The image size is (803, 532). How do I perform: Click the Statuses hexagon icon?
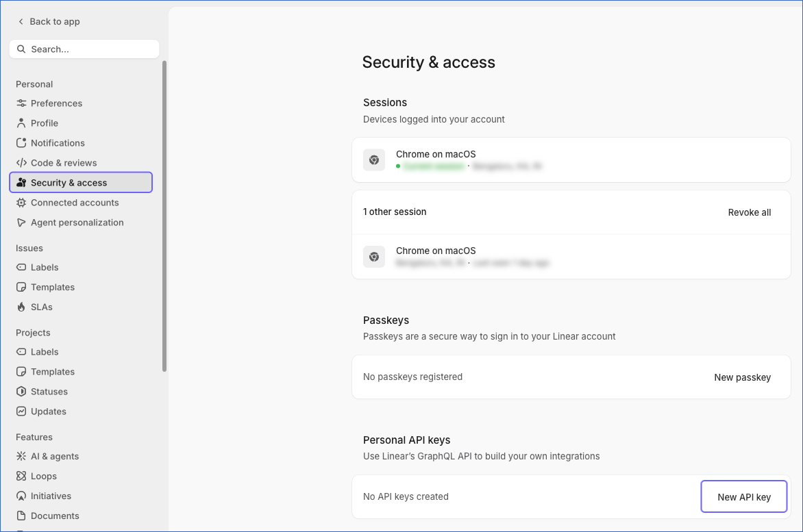pyautogui.click(x=21, y=392)
